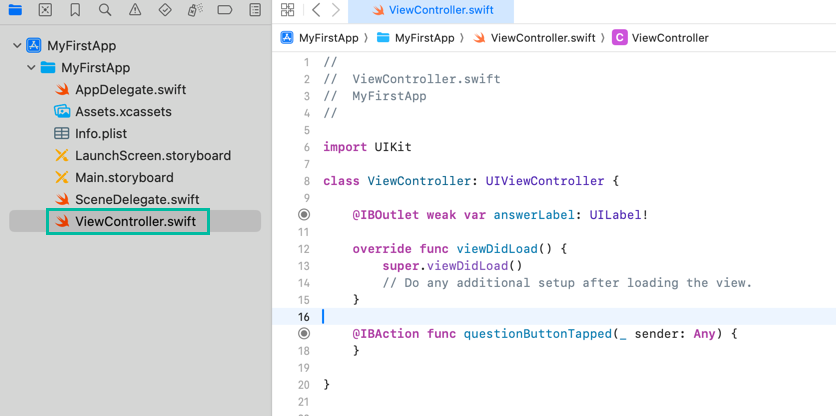The image size is (836, 416).
Task: Click the answerLabel IBOutlet connection circle
Action: pyautogui.click(x=304, y=215)
